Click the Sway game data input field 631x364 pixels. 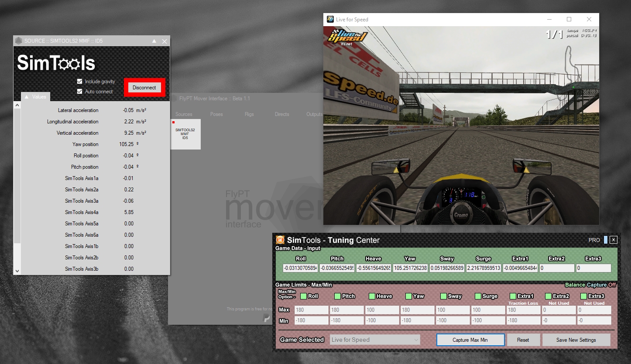point(447,268)
